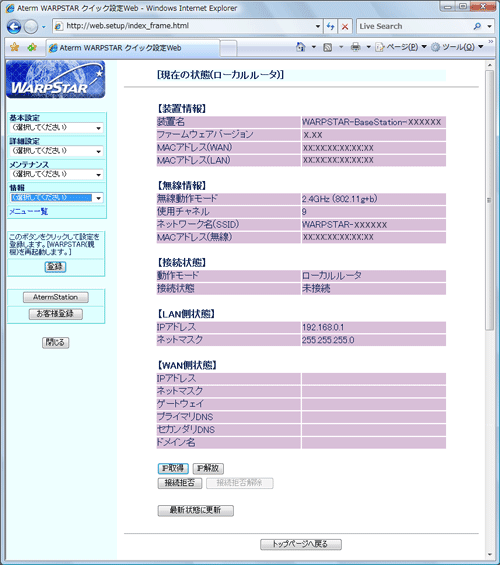
Task: Click the ローカルルータ operating mode value
Action: coord(331,276)
